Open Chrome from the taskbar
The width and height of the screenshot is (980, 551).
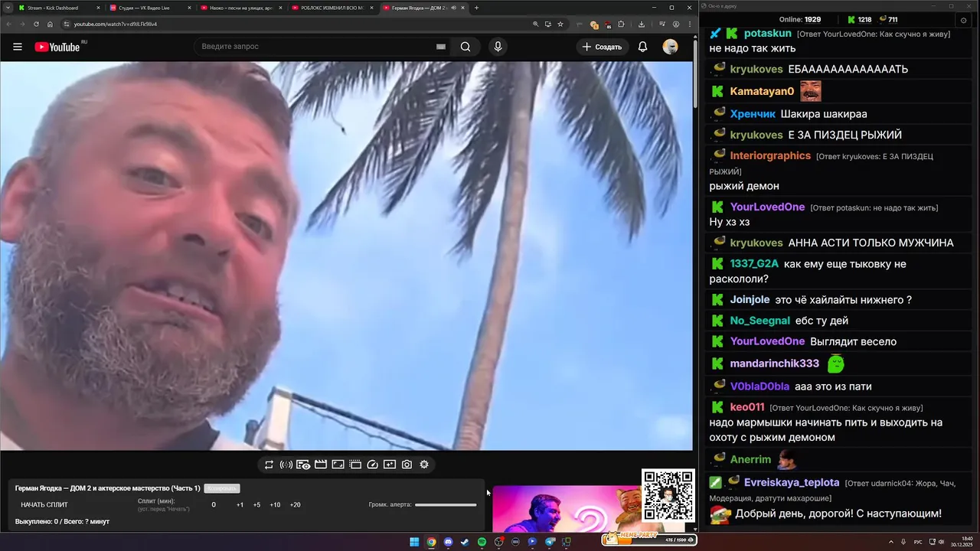coord(431,542)
